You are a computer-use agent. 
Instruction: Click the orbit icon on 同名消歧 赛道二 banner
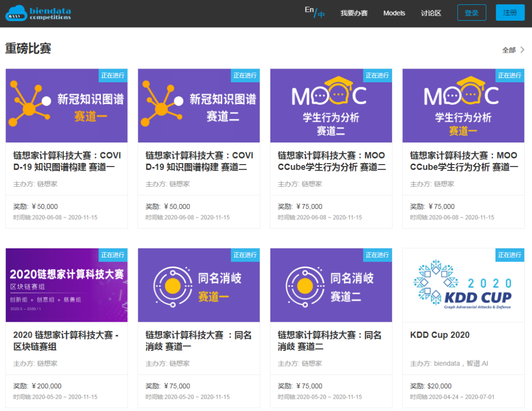(x=305, y=287)
